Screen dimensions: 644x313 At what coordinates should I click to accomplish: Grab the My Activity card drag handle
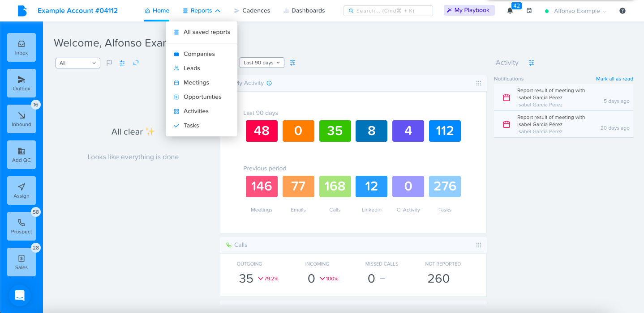(x=479, y=83)
